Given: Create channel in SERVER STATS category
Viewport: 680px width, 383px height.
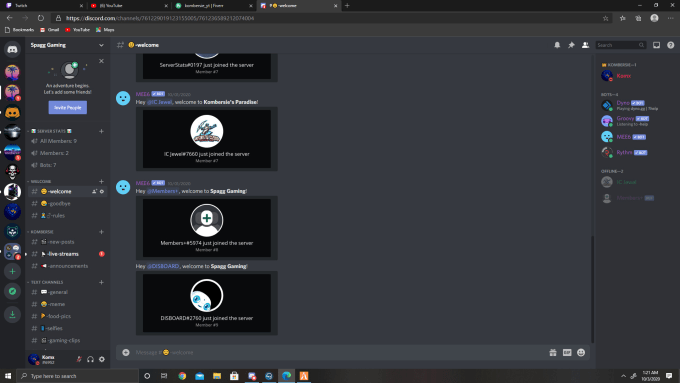Looking at the screenshot, I should tap(101, 131).
